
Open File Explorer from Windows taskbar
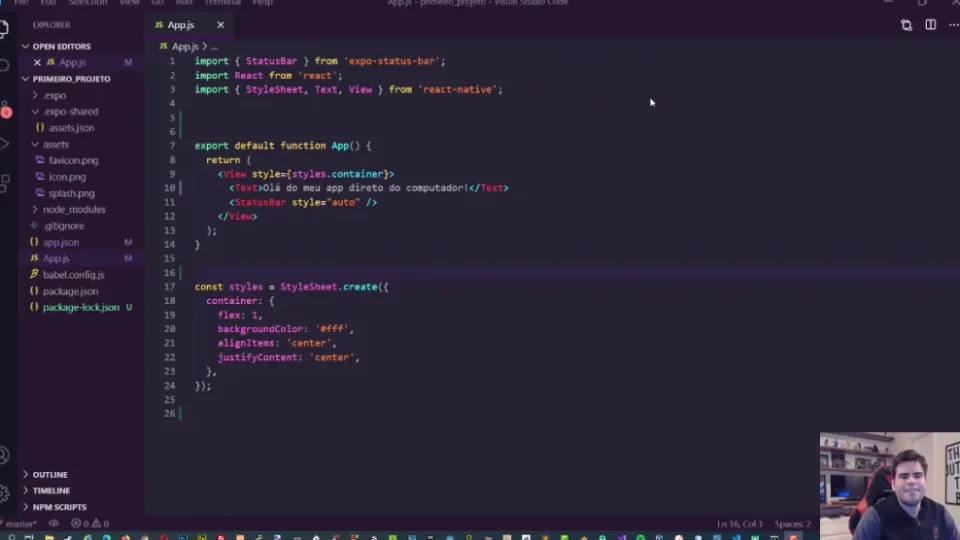[49, 537]
